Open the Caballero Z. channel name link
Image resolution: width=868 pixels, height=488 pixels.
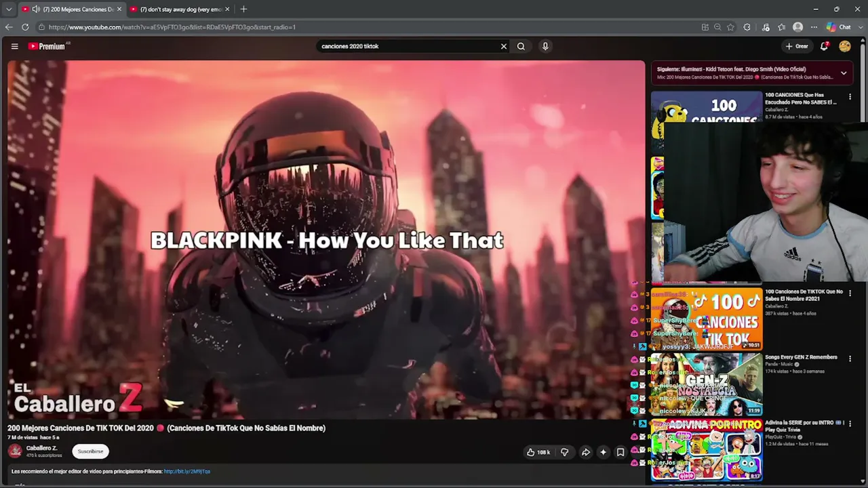click(x=41, y=448)
